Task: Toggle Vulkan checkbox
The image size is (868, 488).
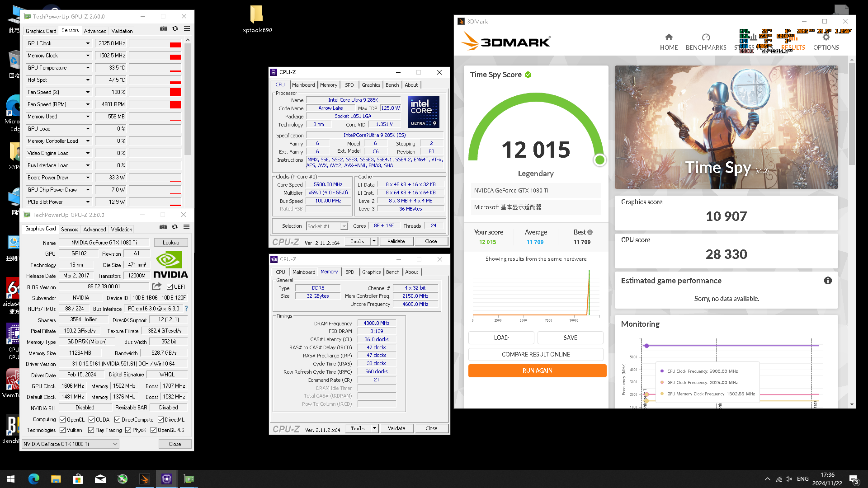Action: coord(63,430)
